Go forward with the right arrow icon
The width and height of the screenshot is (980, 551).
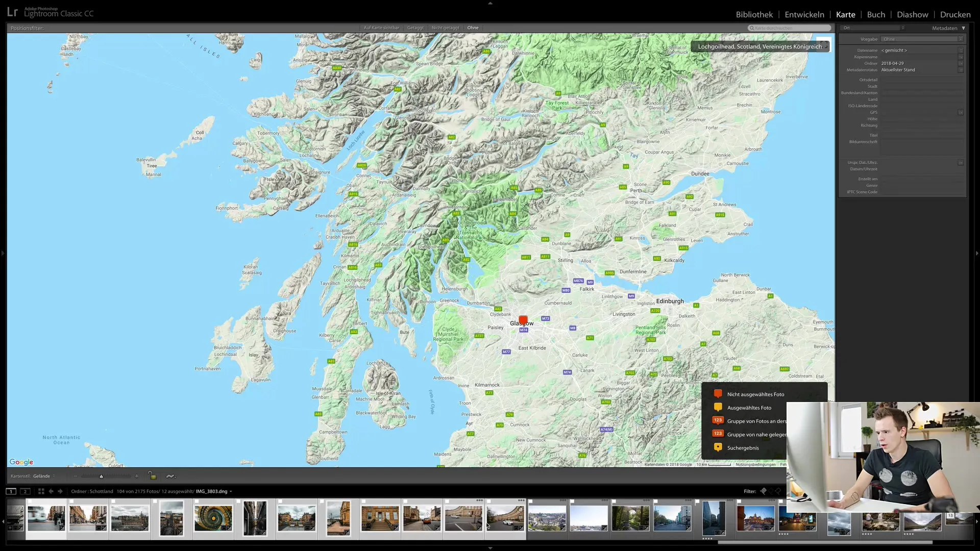[60, 491]
